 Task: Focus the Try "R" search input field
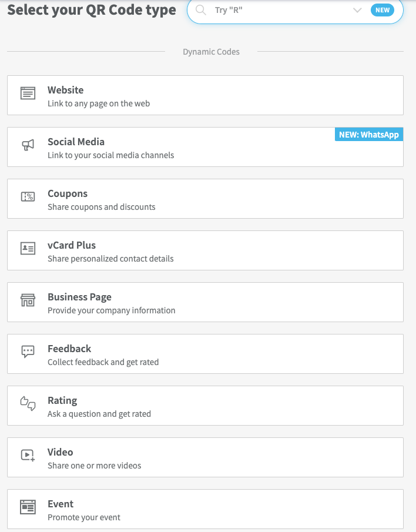276,10
